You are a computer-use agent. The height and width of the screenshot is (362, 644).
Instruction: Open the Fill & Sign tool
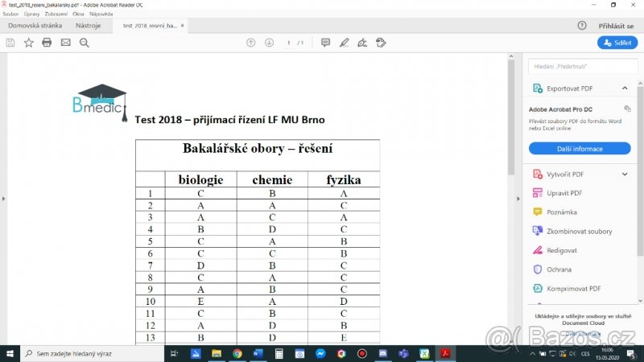tap(362, 43)
